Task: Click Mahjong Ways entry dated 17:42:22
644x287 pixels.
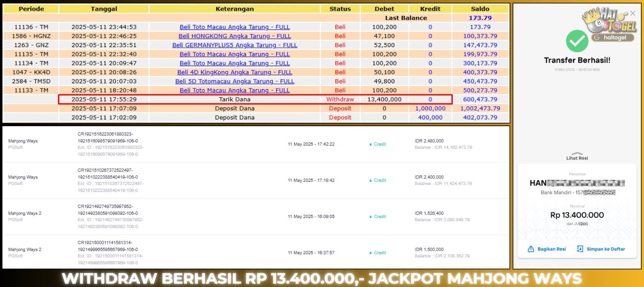Action: (23, 141)
